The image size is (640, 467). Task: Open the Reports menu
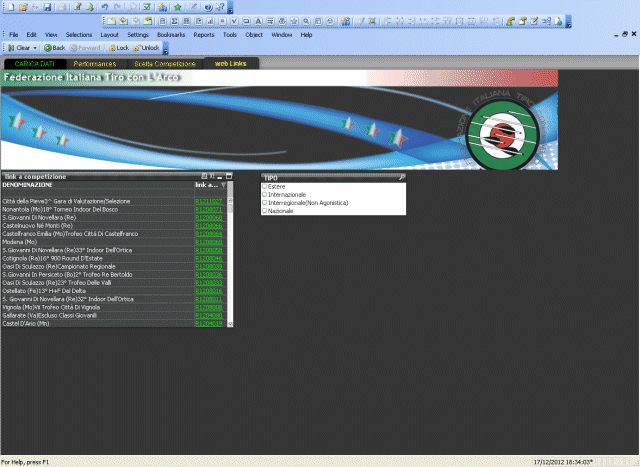pyautogui.click(x=204, y=35)
